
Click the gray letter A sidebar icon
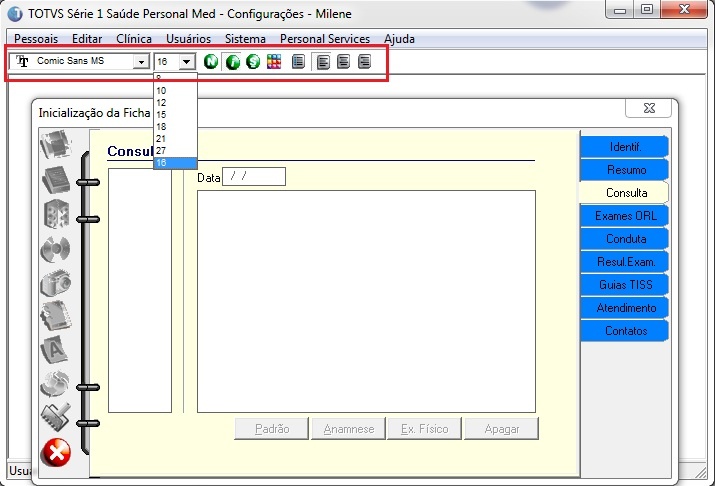click(x=56, y=349)
